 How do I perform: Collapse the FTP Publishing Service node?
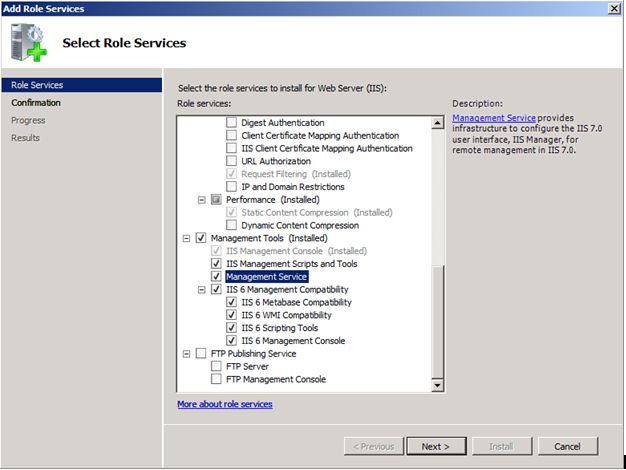point(187,354)
